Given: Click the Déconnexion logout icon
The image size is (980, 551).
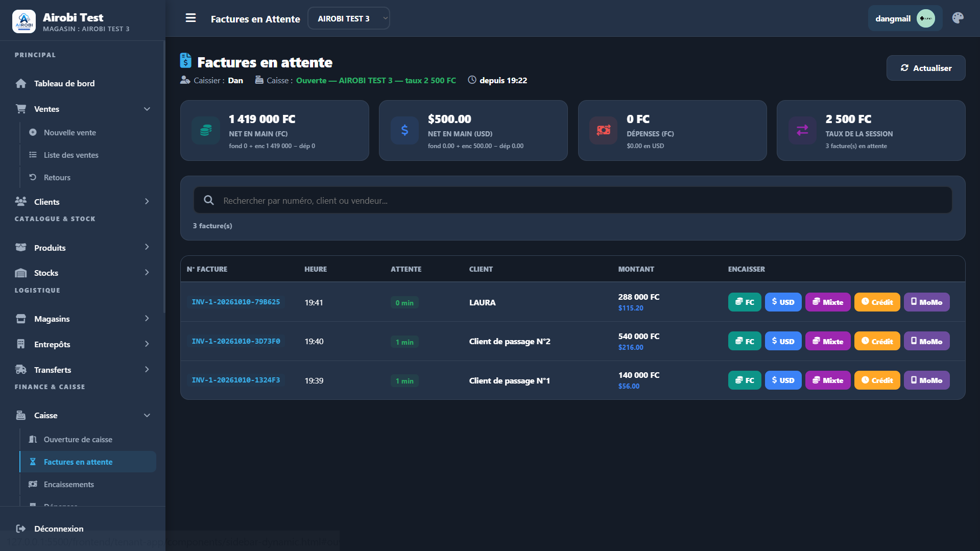Looking at the screenshot, I should [x=21, y=529].
